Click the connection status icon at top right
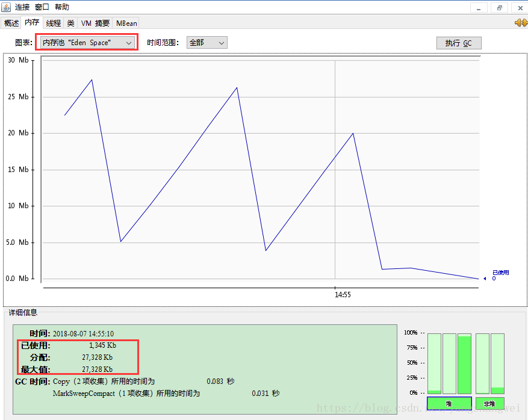 coord(521,23)
